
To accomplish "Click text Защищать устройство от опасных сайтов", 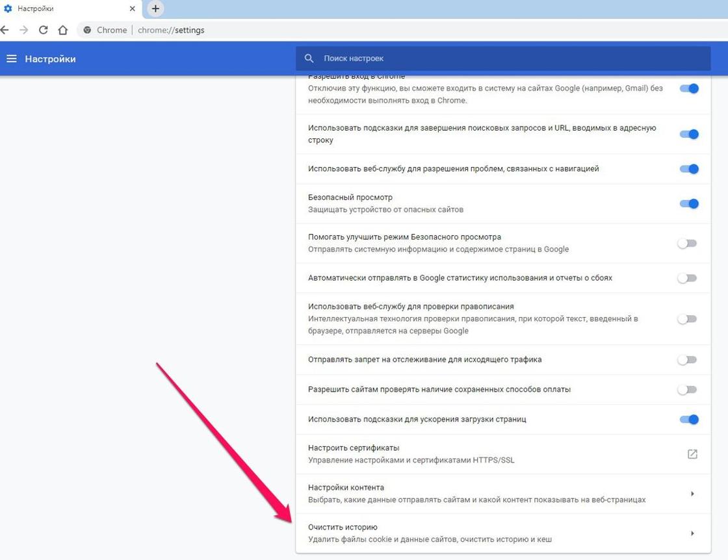I will click(x=386, y=209).
